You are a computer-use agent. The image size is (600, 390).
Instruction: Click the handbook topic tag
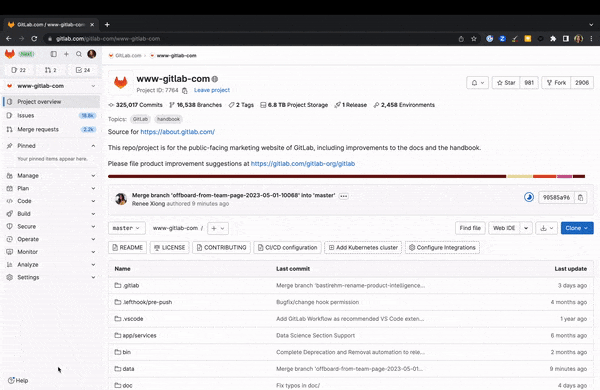(168, 119)
